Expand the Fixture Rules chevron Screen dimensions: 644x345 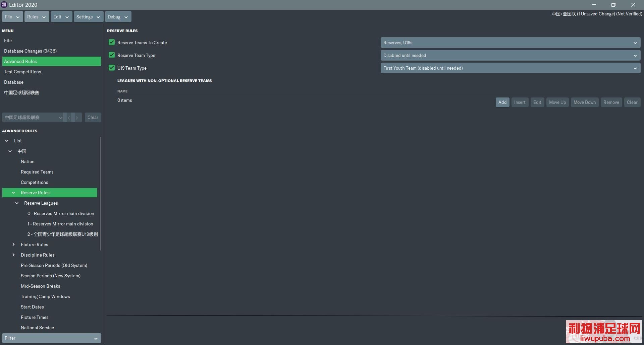coord(13,245)
